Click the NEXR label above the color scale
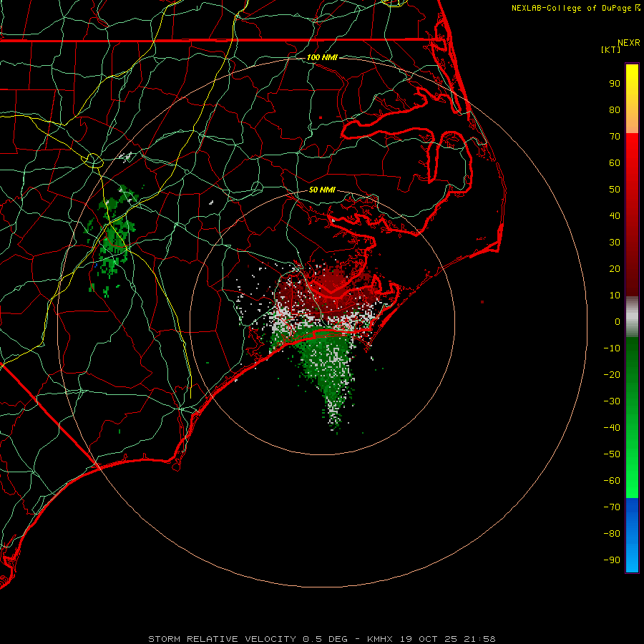Screen dimensions: 644x644 [x=629, y=43]
